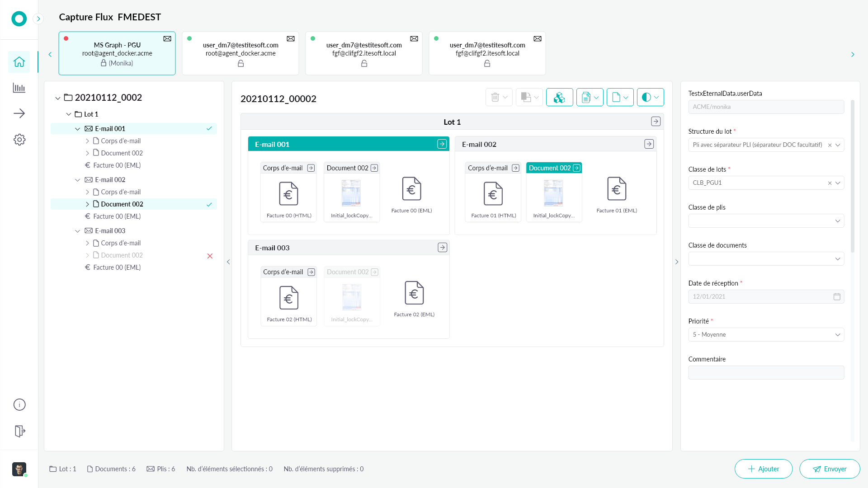Collapse the Lot 1 tree node
The height and width of the screenshot is (488, 868).
[69, 114]
